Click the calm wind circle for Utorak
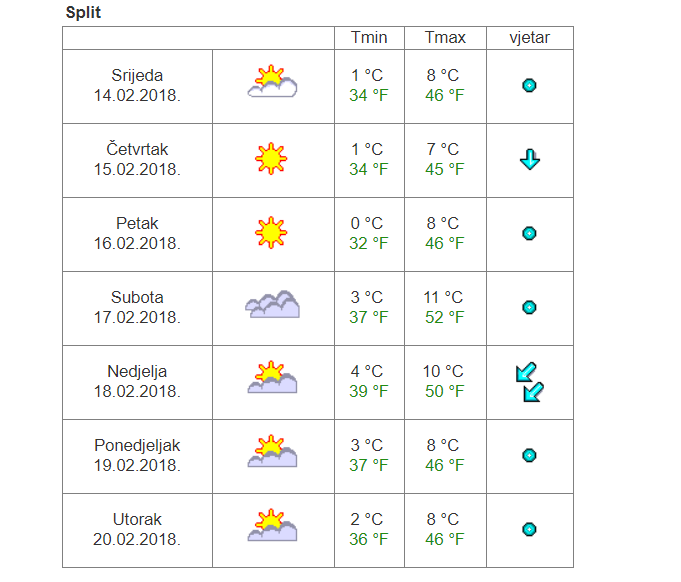681x582 pixels. pyautogui.click(x=529, y=529)
